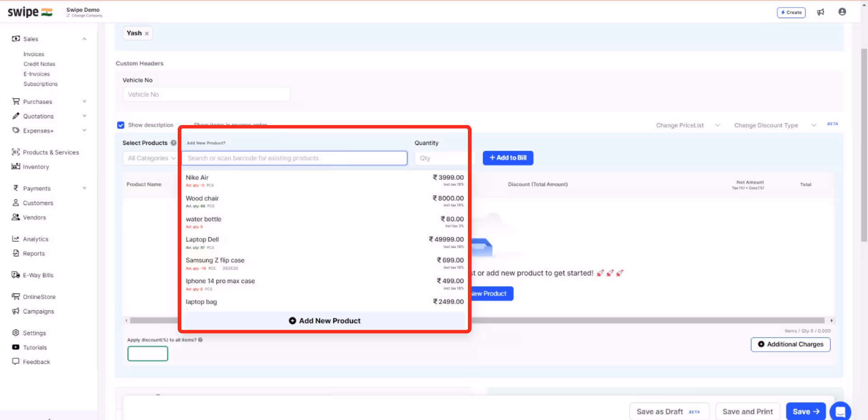This screenshot has width=868, height=420.
Task: Click Add New Product in dropdown
Action: pyautogui.click(x=324, y=321)
